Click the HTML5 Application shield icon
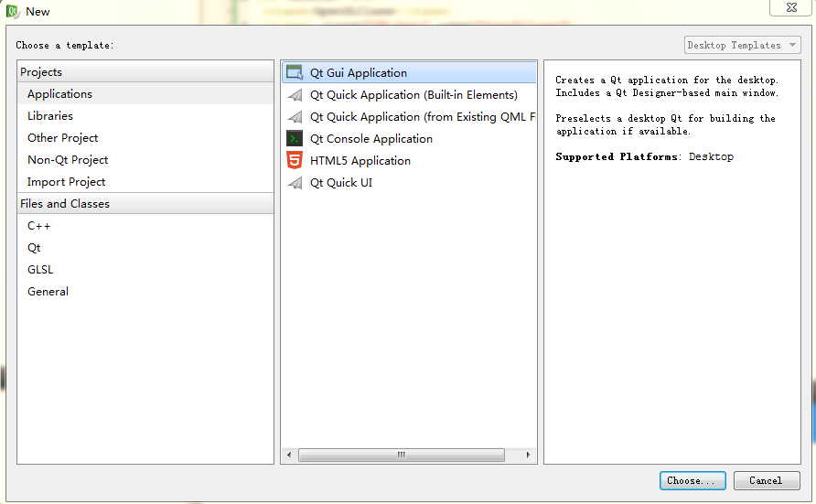Viewport: 816px width, 504px height. 295,160
